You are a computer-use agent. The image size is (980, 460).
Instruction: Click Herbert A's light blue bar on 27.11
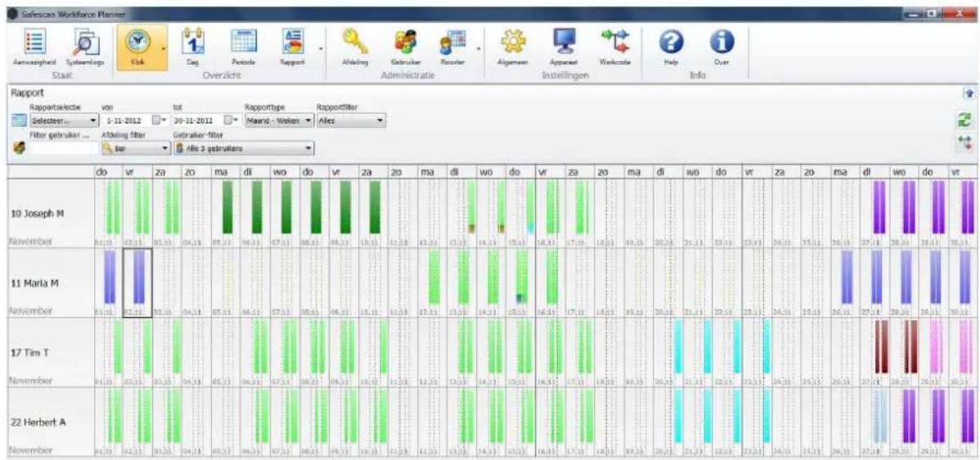(879, 417)
